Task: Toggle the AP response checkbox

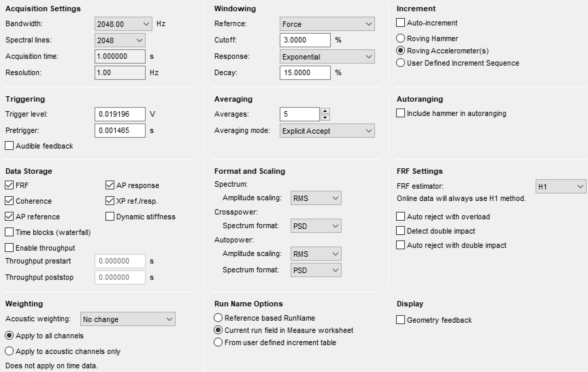Action: point(110,185)
